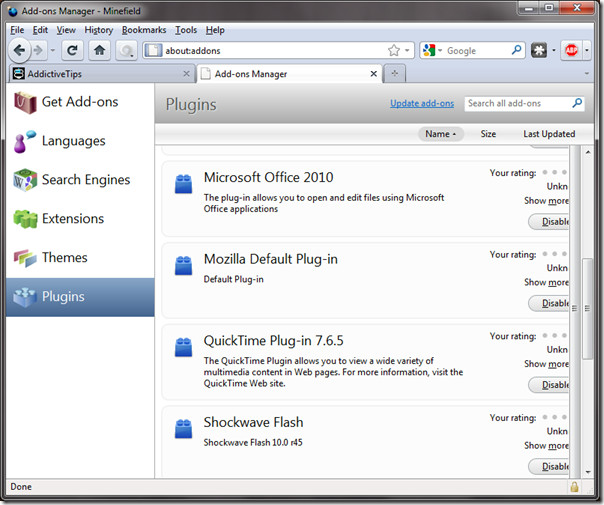
Task: Open the Bookmarks menu
Action: (144, 30)
